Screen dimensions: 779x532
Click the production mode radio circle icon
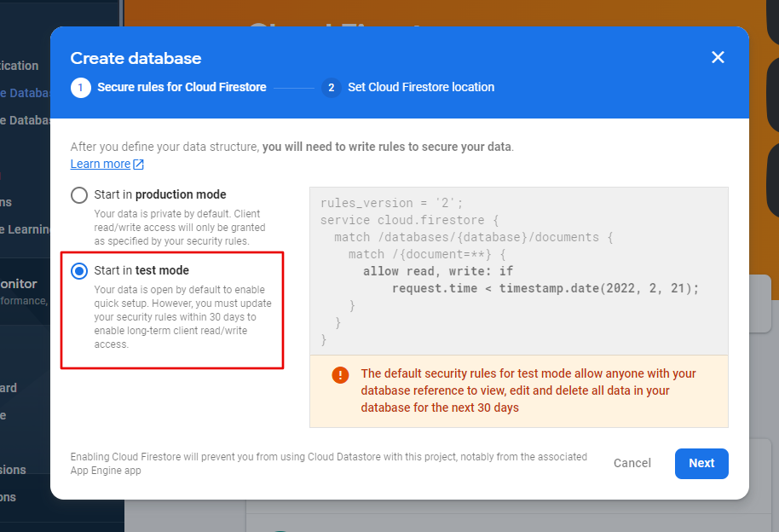coord(78,194)
